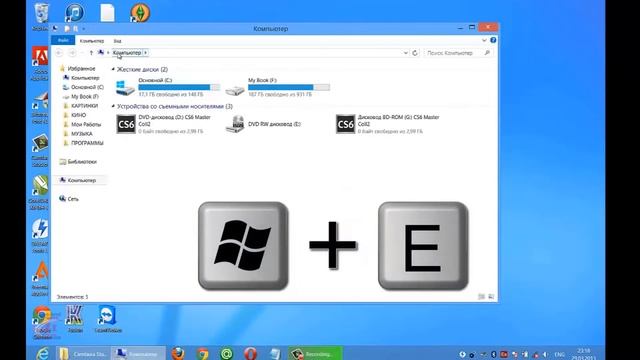The height and width of the screenshot is (360, 640).
Task: Refresh the Компьютер folder view
Action: (415, 53)
